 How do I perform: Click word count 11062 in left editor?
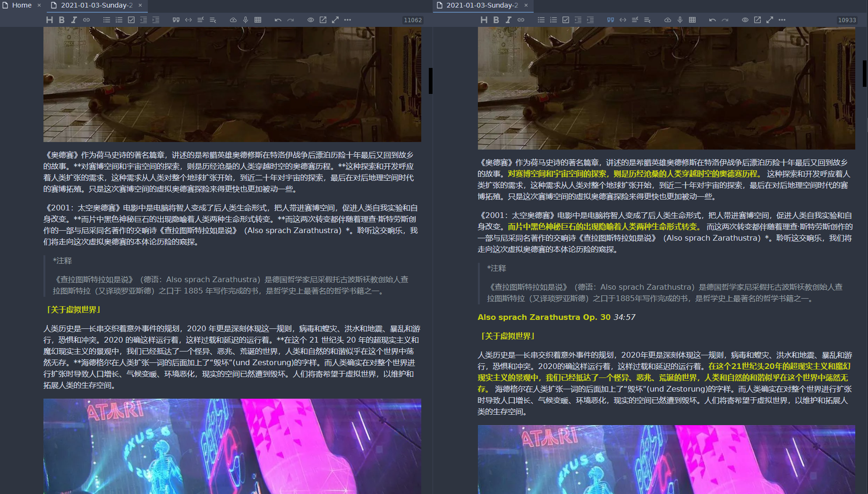pyautogui.click(x=413, y=20)
